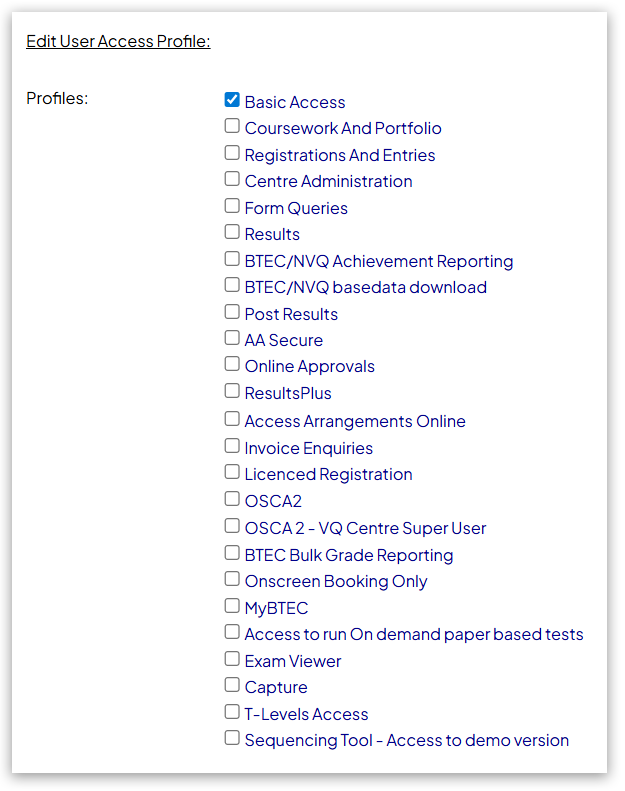Enable the Post Results checkbox

(x=232, y=312)
